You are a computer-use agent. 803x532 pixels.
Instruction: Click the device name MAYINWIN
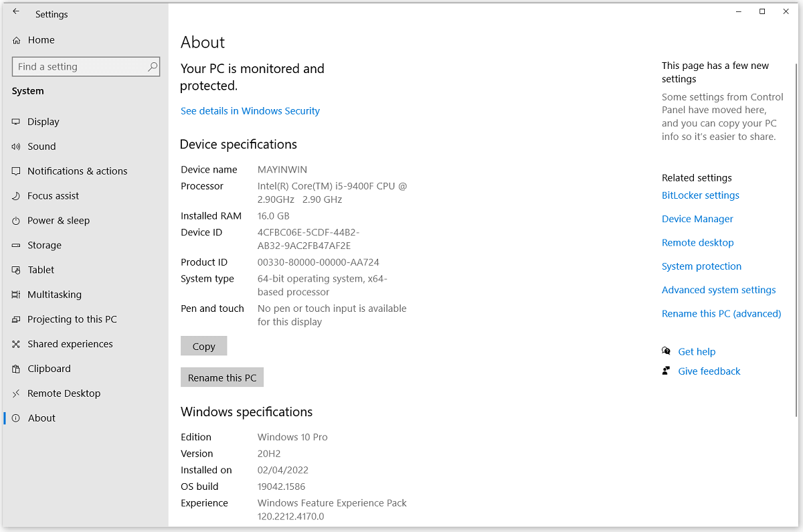tap(282, 170)
